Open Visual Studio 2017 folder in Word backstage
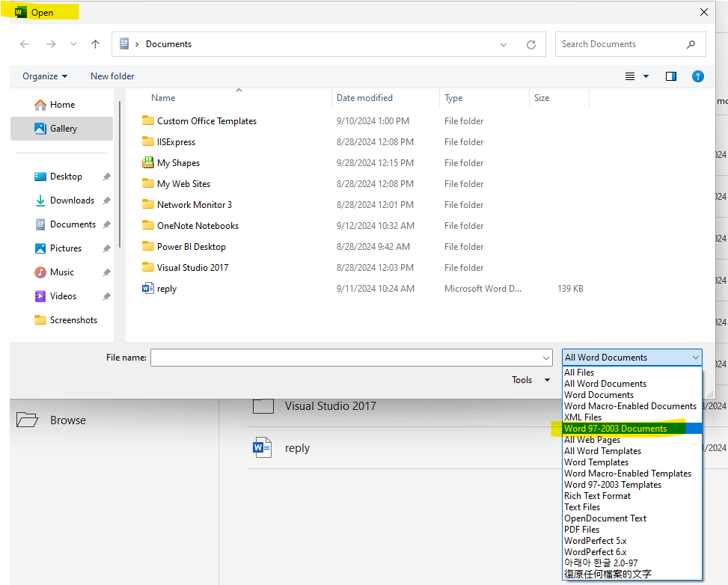This screenshot has width=728, height=585. coord(330,406)
